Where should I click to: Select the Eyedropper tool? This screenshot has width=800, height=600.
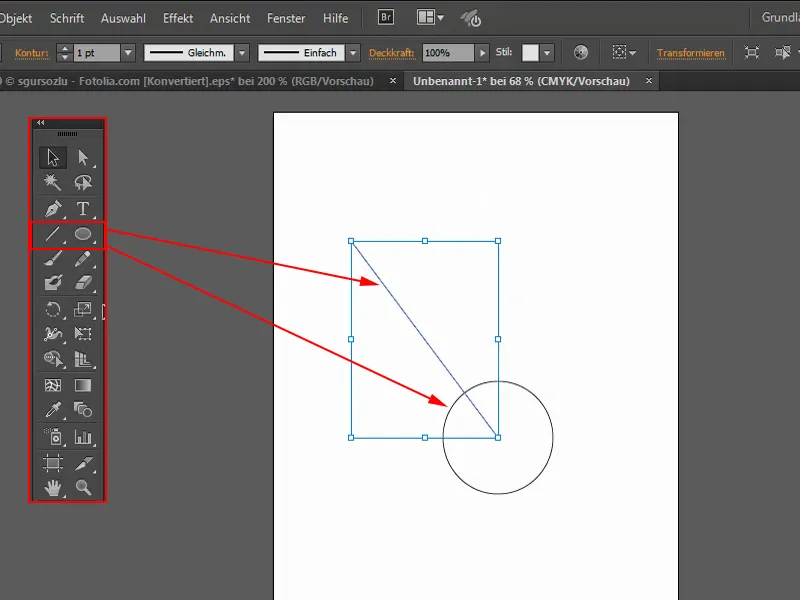point(53,410)
